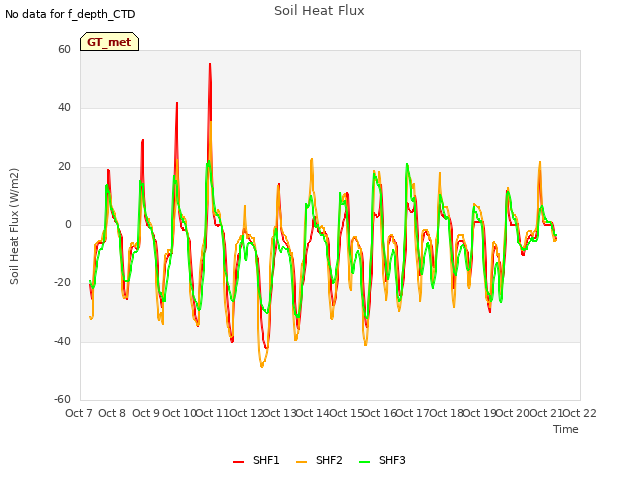Image resolution: width=640 pixels, height=480 pixels.
Task: Click the 60 y-axis tick label
Action: pos(64,49)
